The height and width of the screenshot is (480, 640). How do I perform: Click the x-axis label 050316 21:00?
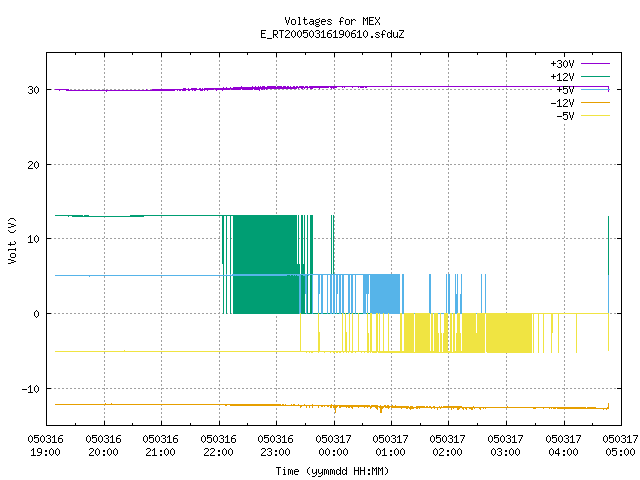tap(161, 445)
